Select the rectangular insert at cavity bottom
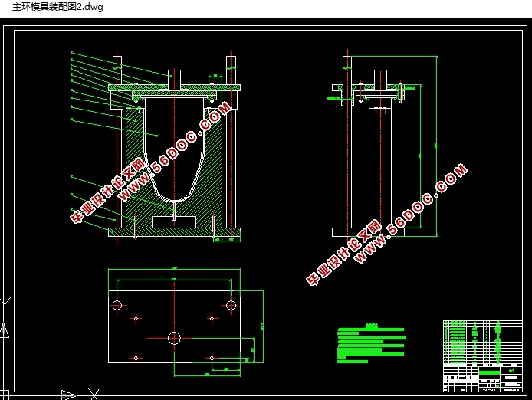Screen dimensions: 532x400 click(174, 221)
